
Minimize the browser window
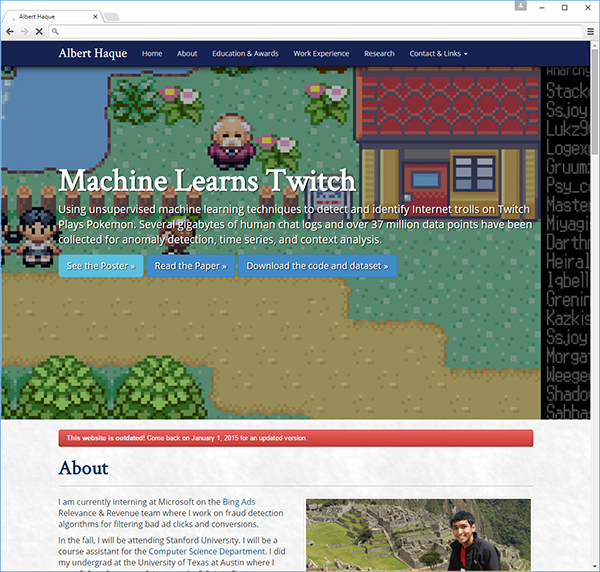click(x=542, y=7)
